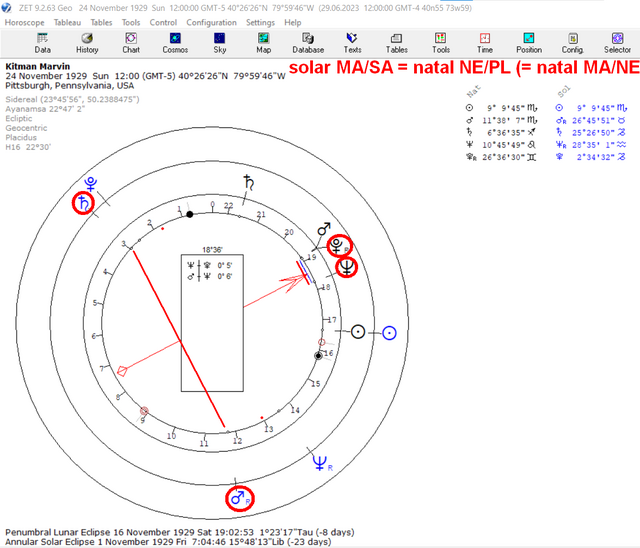Click the Sol column header
This screenshot has width=640, height=548.
click(x=564, y=91)
